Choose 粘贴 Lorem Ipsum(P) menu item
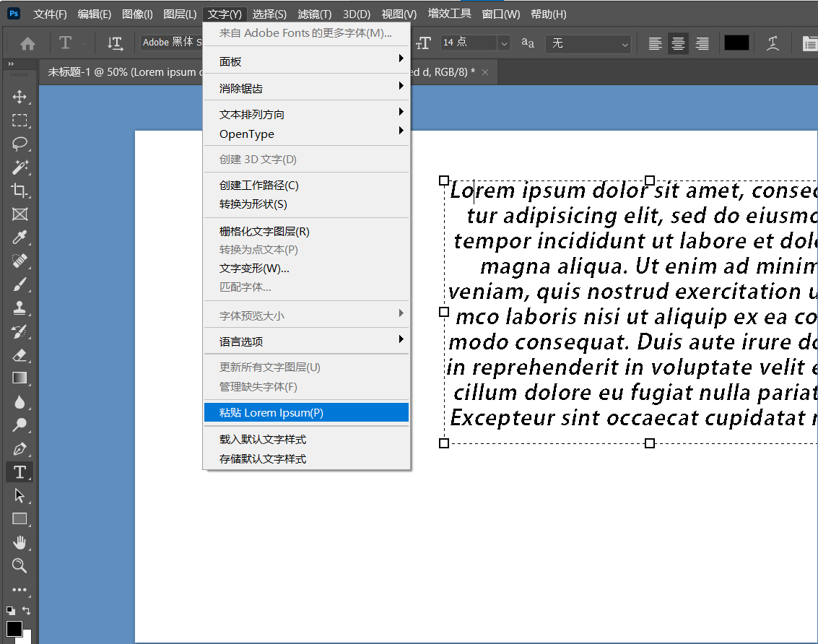Image resolution: width=818 pixels, height=644 pixels. coord(306,413)
